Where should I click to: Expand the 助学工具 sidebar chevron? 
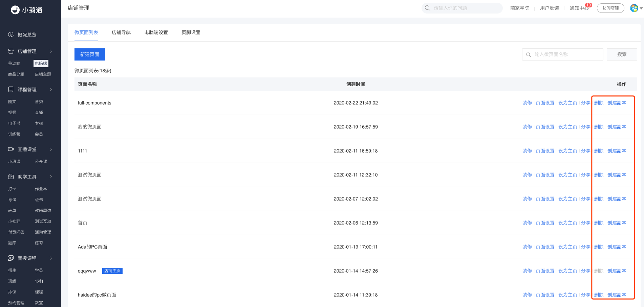51,176
